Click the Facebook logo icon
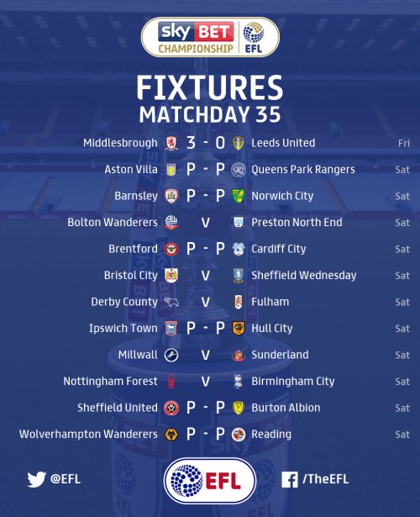 pyautogui.click(x=290, y=479)
